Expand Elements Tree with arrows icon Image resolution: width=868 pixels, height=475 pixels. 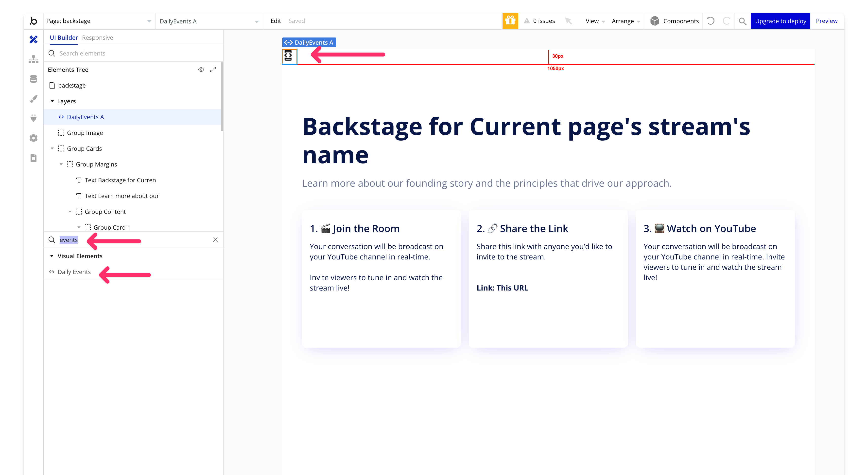click(x=213, y=70)
